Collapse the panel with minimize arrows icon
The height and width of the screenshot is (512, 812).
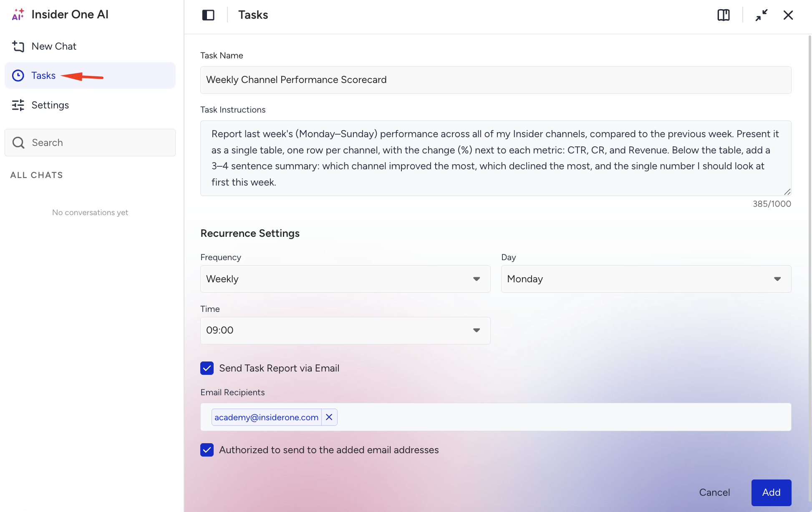762,15
